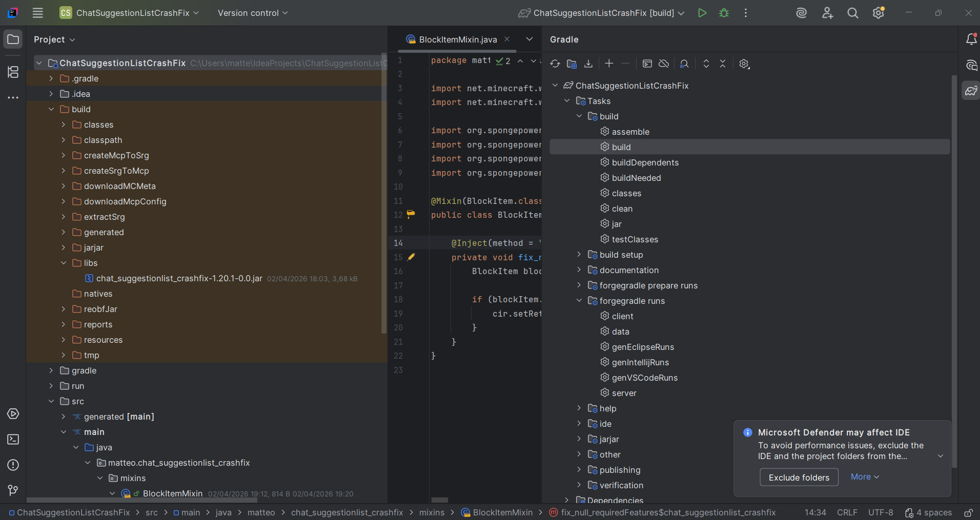Image resolution: width=980 pixels, height=520 pixels.
Task: Open the AI Assistant swirl icon in title bar
Action: coord(802,13)
